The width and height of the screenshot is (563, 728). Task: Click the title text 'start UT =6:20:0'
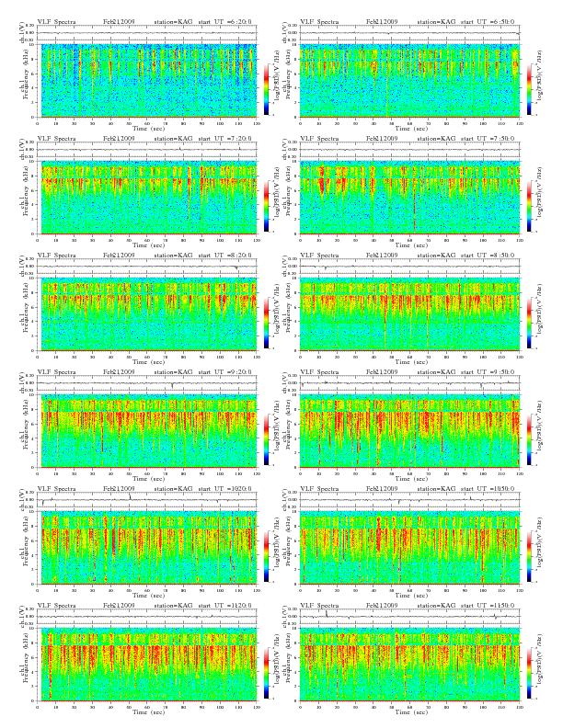(x=224, y=22)
